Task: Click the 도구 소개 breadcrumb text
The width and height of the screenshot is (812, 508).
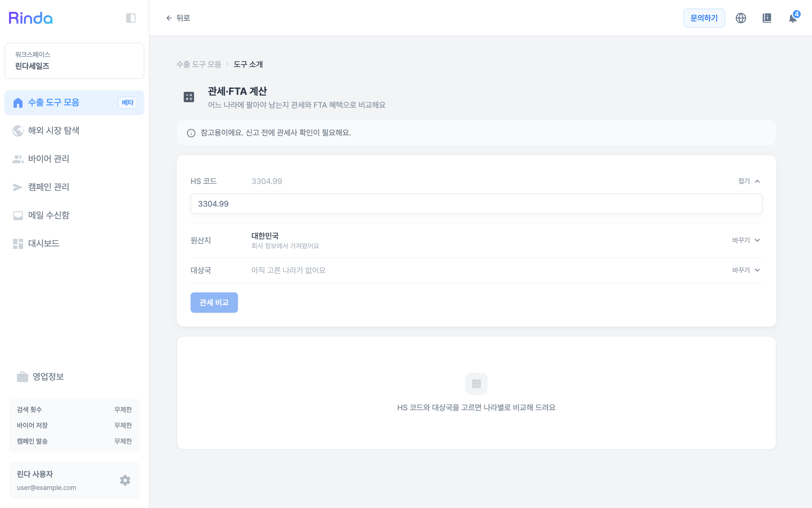Action: pos(248,64)
